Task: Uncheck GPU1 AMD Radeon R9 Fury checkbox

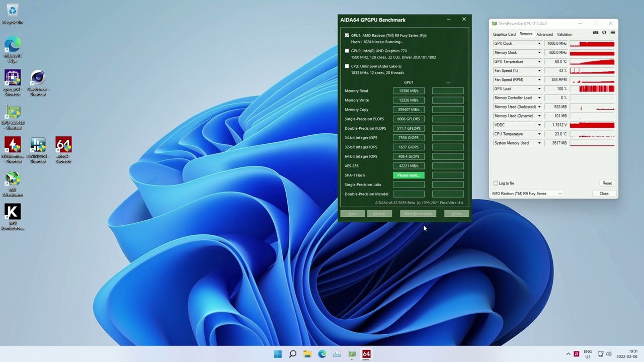Action: click(347, 36)
